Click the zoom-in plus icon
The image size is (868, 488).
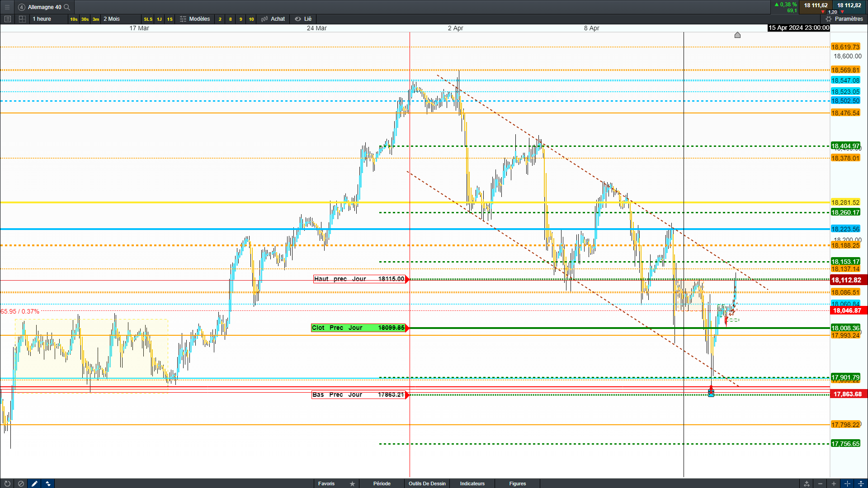[x=834, y=483]
